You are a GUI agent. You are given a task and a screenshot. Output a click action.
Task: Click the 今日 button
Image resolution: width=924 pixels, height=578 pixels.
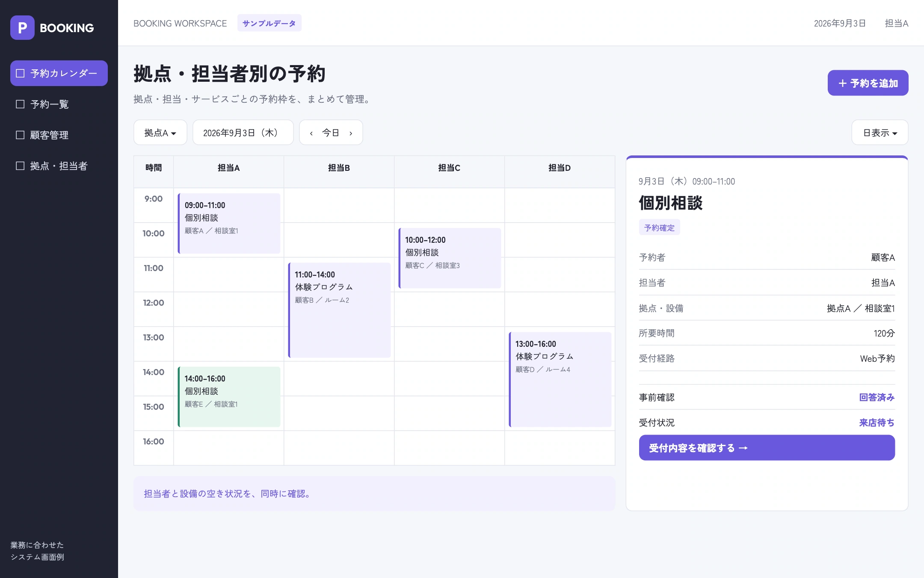[x=331, y=133]
